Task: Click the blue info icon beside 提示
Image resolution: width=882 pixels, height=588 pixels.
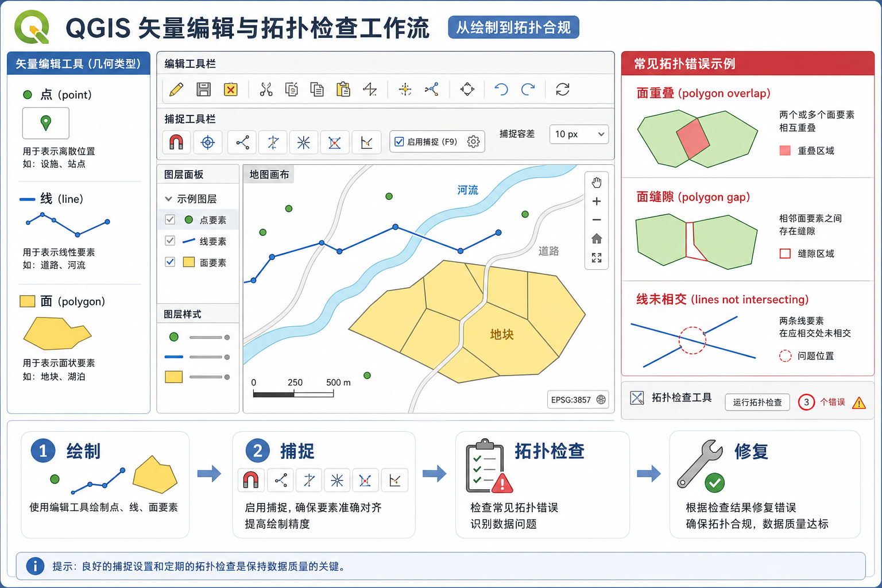Action: (35, 566)
